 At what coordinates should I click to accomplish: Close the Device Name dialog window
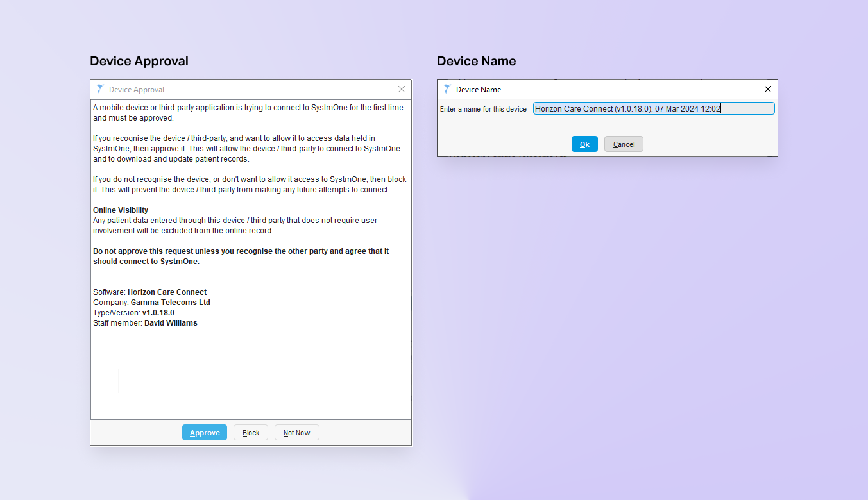coord(768,89)
